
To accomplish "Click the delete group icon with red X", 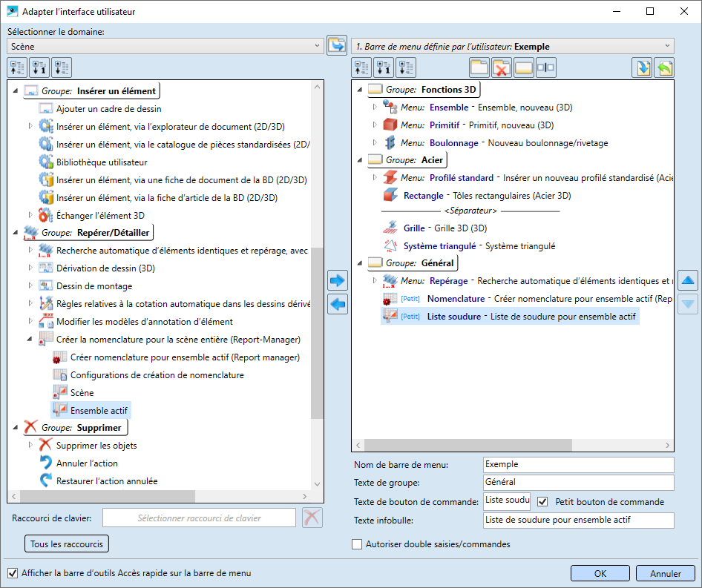I will [502, 67].
